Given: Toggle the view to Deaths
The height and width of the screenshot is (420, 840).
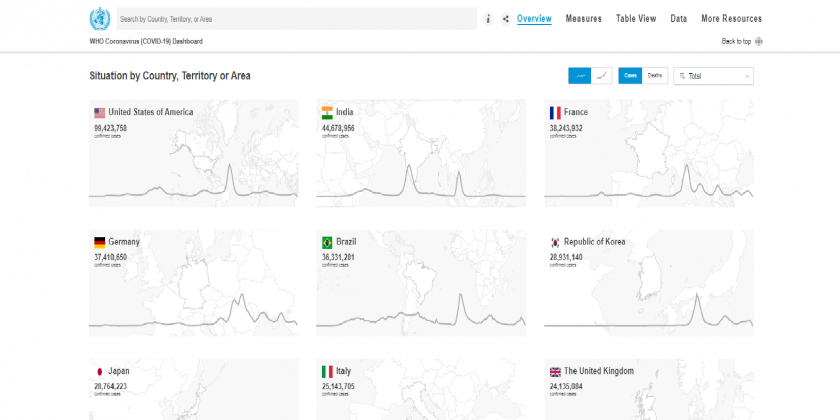Looking at the screenshot, I should click(655, 76).
